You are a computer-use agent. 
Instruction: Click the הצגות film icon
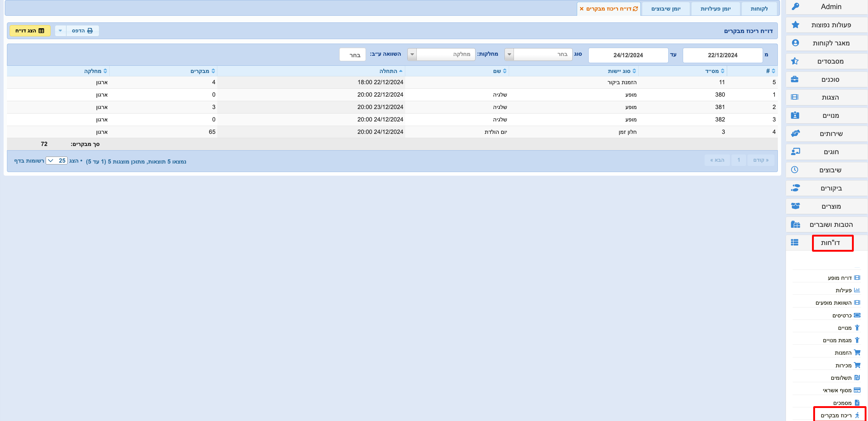(794, 97)
